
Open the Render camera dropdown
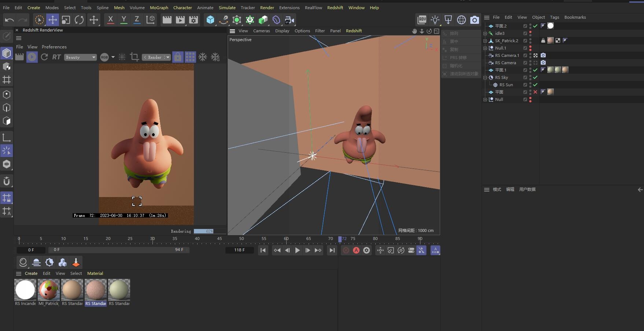pyautogui.click(x=157, y=57)
